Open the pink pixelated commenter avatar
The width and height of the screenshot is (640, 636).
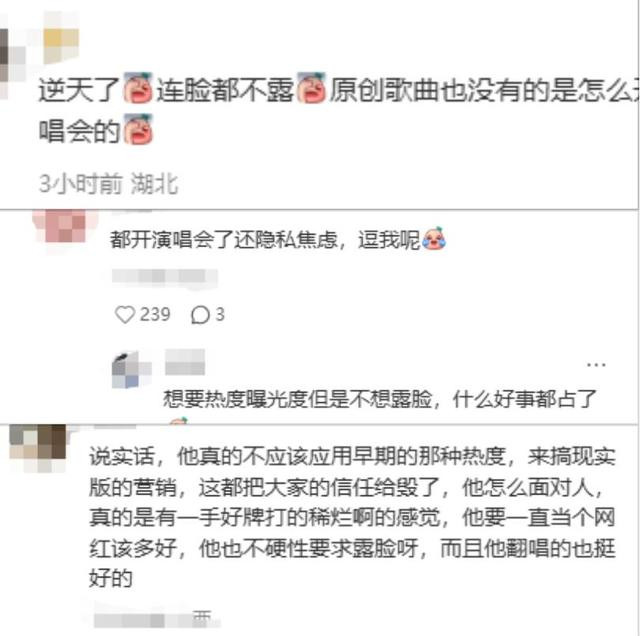pos(65,227)
